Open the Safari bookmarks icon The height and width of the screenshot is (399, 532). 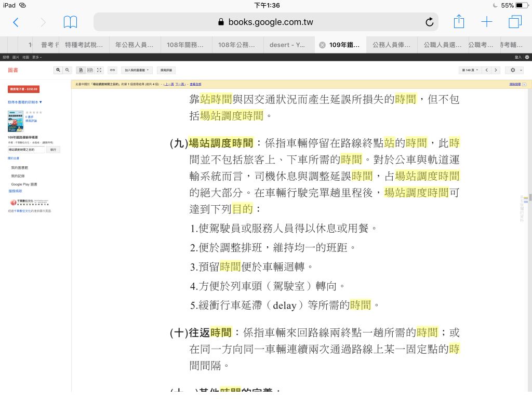(x=71, y=22)
